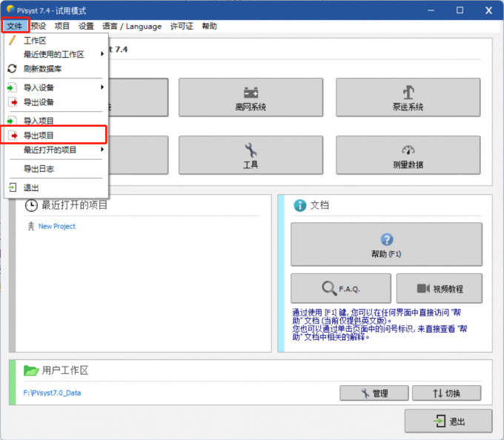Image resolution: width=504 pixels, height=440 pixels.
Task: Click the wrench icon for 工具
Action: pos(251,150)
